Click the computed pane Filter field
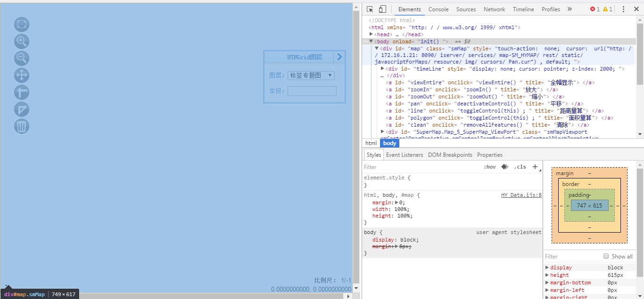644x299 pixels. (573, 256)
